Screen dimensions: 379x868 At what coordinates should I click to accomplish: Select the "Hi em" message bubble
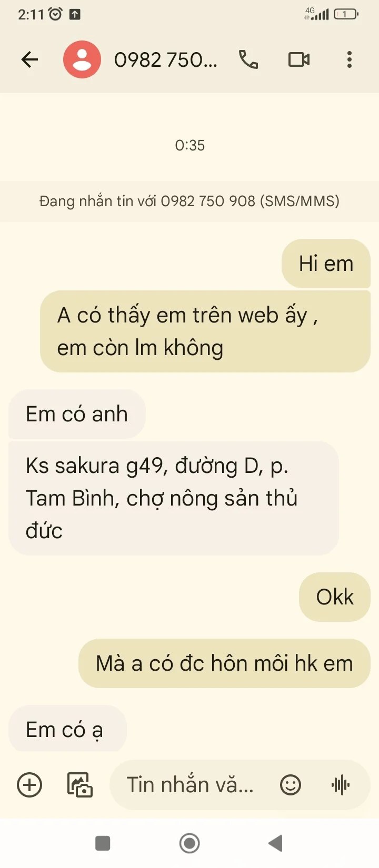pyautogui.click(x=326, y=264)
